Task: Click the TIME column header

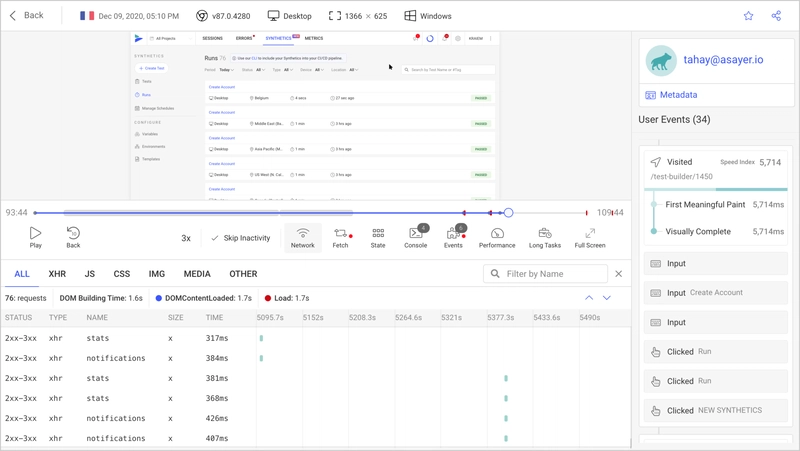Action: pos(214,317)
